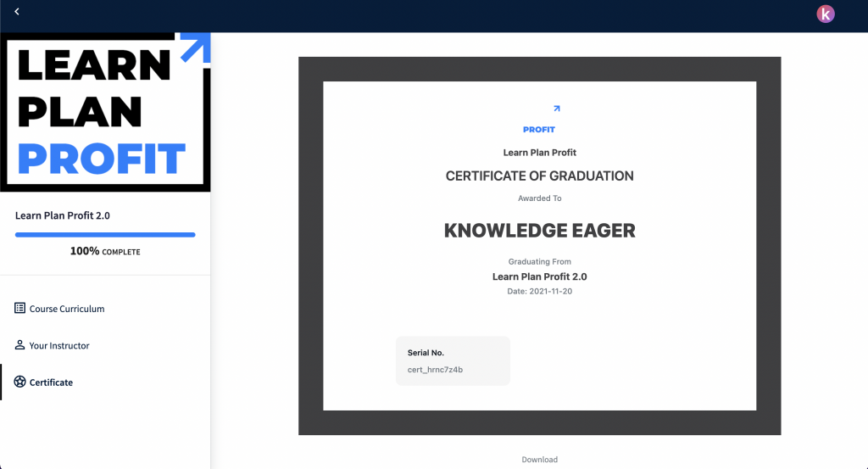
Task: Open the user avatar 'k' menu
Action: point(826,14)
